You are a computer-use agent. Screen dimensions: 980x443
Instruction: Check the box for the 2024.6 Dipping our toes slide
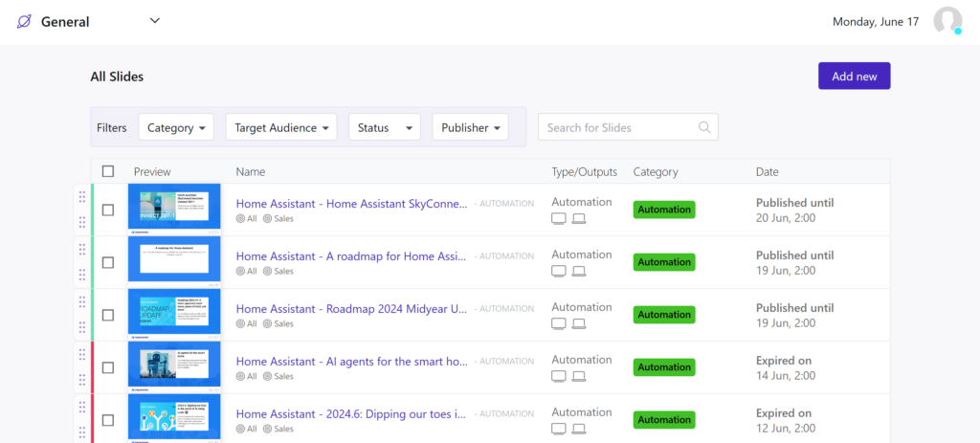[x=108, y=420]
